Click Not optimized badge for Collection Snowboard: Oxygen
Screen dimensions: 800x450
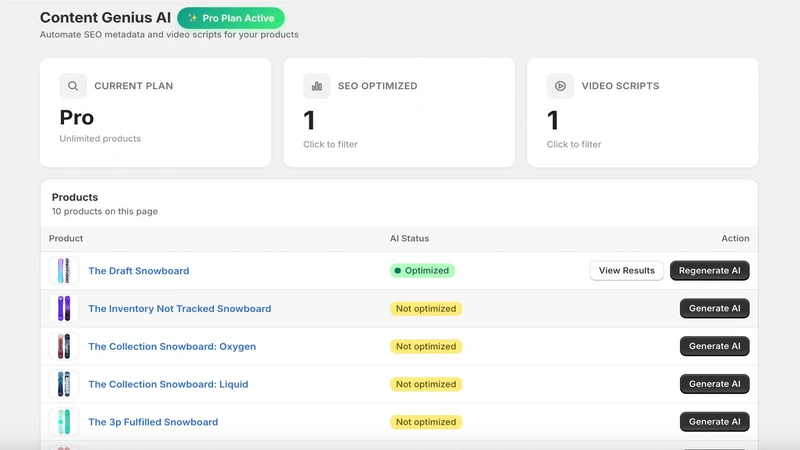[x=426, y=346]
